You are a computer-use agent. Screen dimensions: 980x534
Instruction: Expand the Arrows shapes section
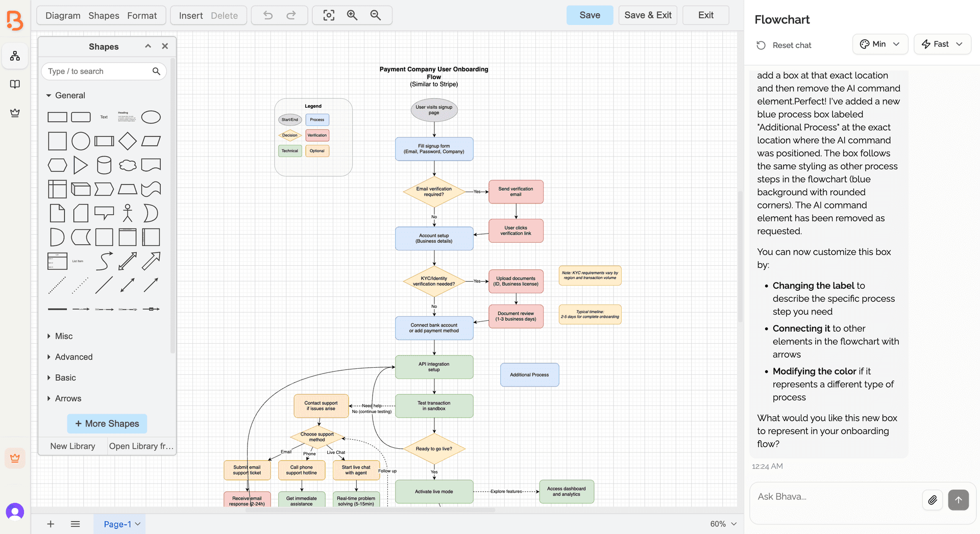click(x=64, y=399)
